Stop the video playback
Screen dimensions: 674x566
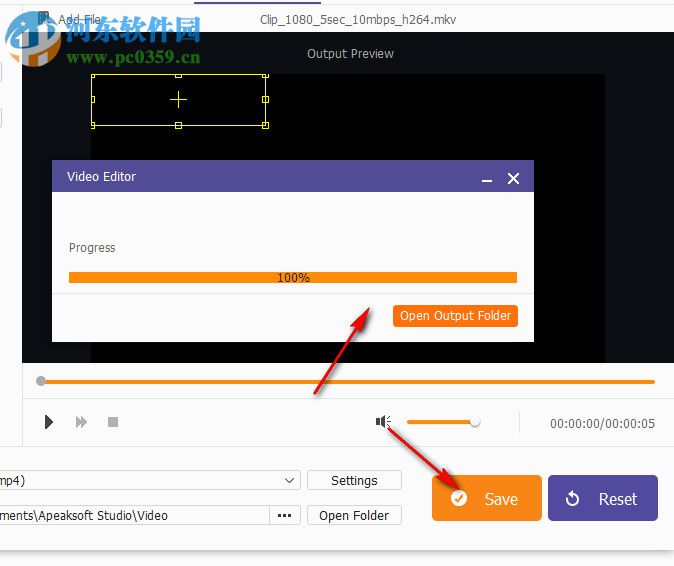point(113,422)
